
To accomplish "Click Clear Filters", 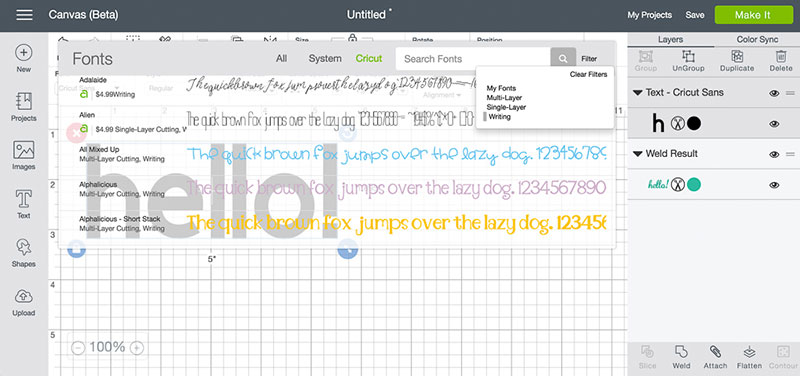I will [x=588, y=74].
